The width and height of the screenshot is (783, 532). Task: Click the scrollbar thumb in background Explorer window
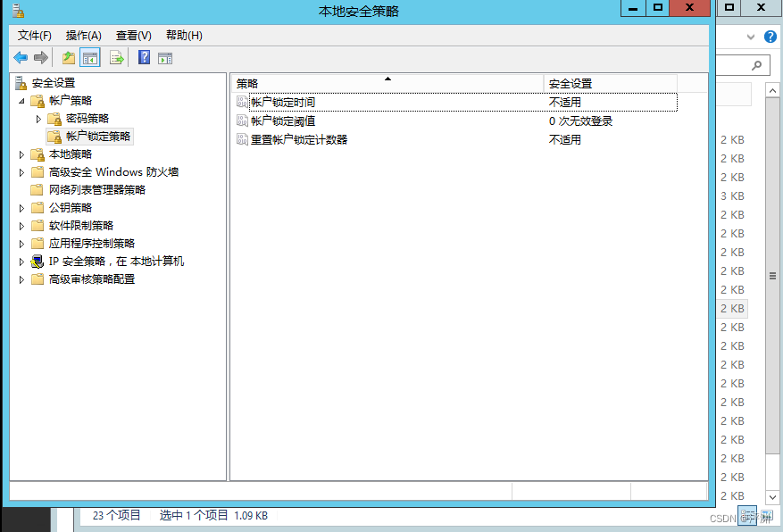click(772, 276)
